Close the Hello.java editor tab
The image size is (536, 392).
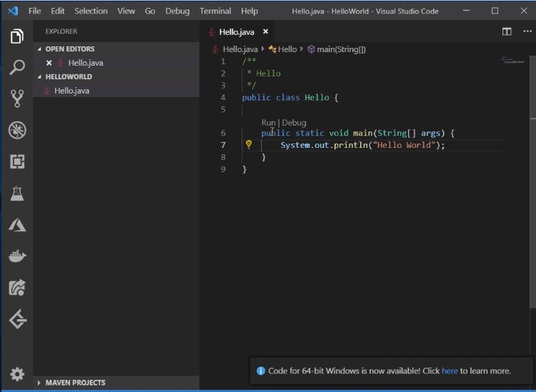265,31
